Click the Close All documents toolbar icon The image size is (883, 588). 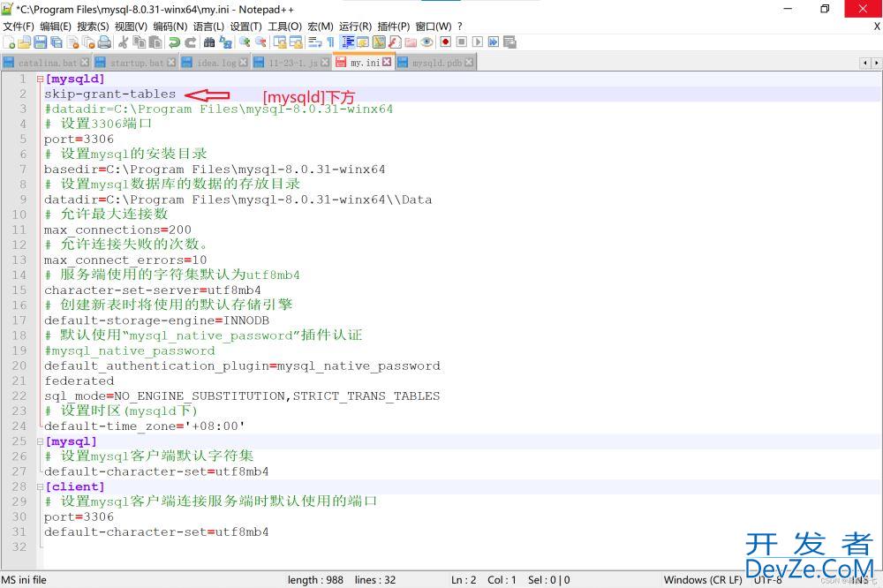[88, 42]
